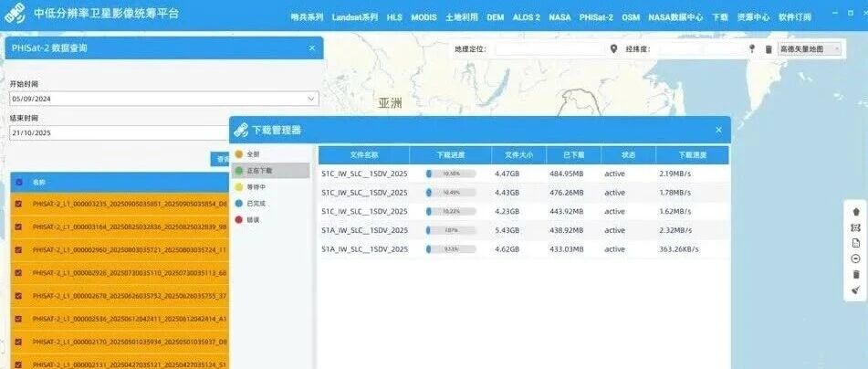Open the file import tool icon

(x=856, y=243)
